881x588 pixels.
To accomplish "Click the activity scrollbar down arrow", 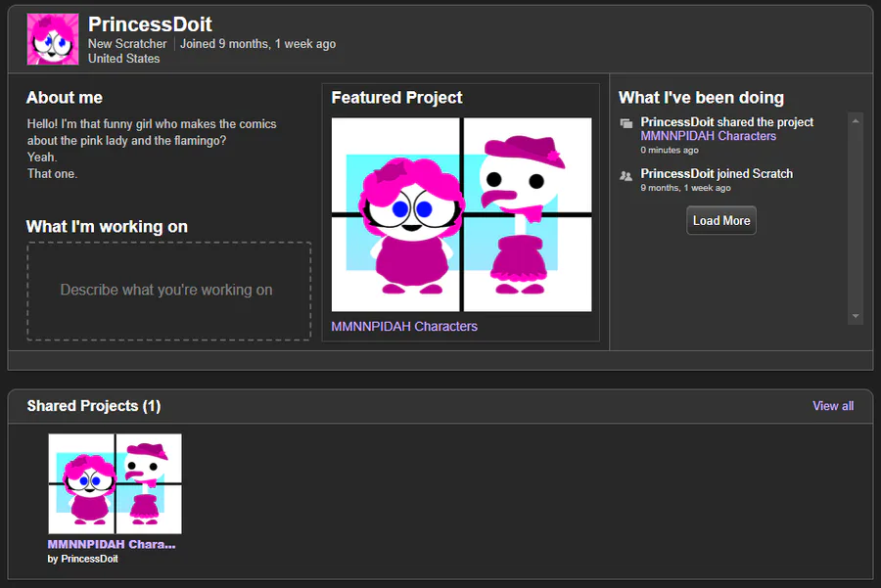I will click(856, 316).
